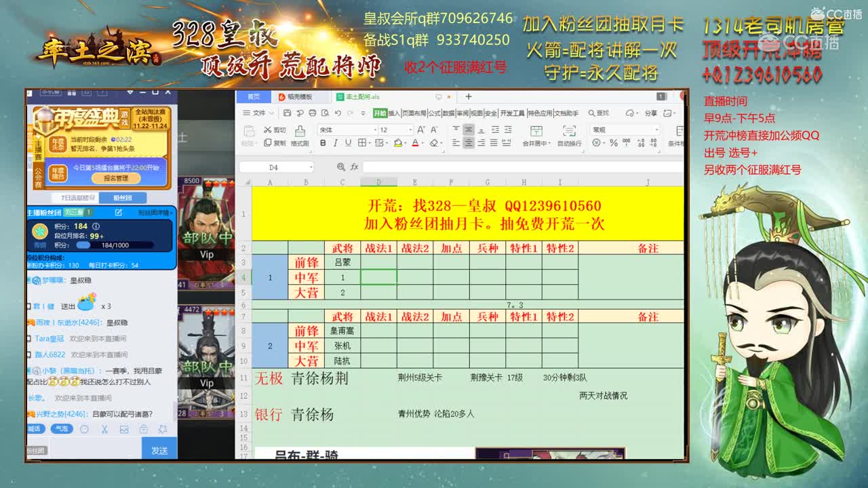Click the Cut (剪切) tool
868x488 pixels.
click(275, 130)
